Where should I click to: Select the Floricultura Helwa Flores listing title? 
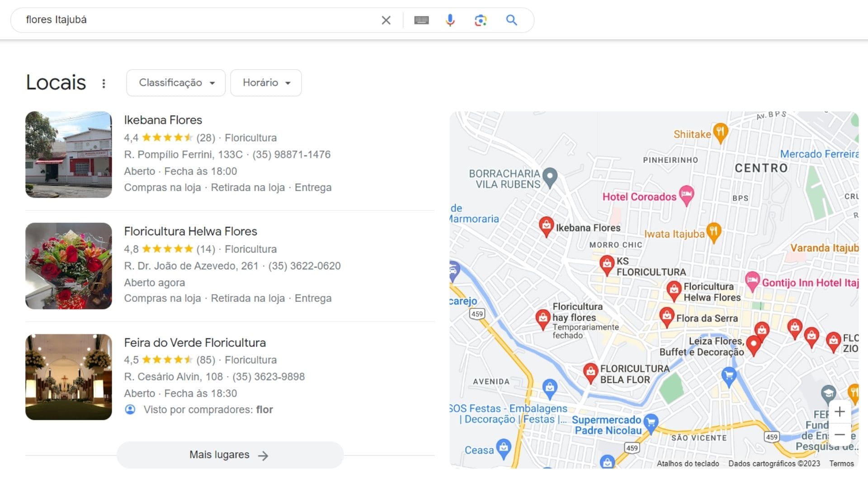[x=190, y=231]
